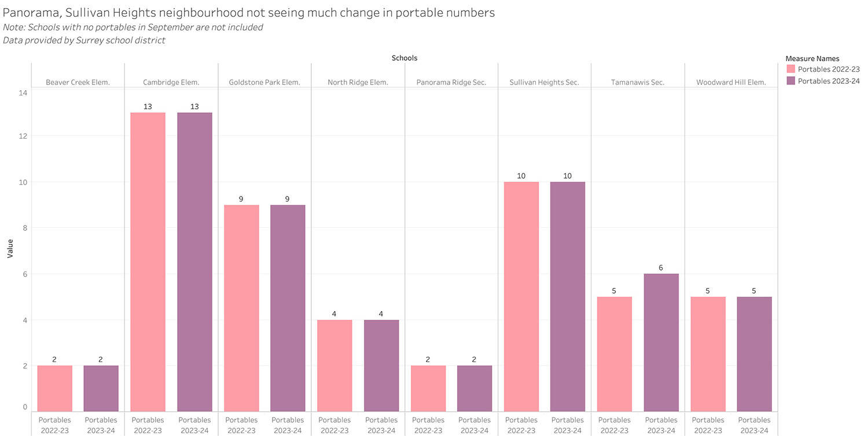Click Goldstone Park Elem. 2023-24 bar
The width and height of the screenshot is (868, 436).
coord(288,308)
